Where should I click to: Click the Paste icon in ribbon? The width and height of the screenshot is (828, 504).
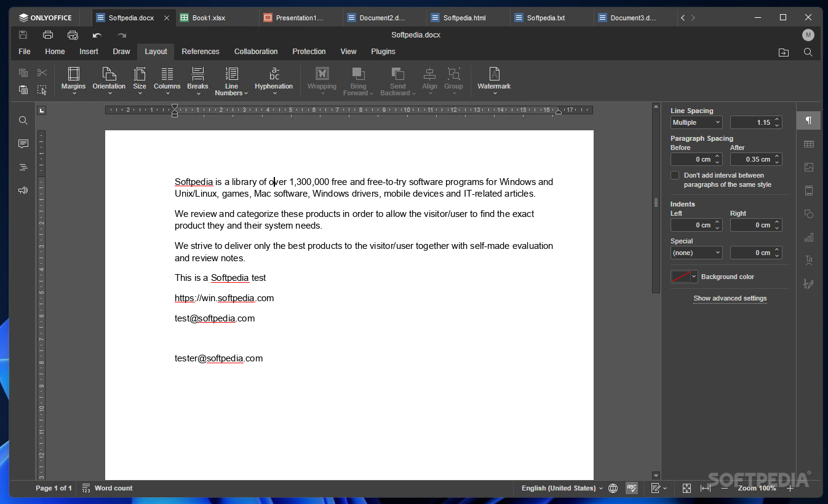(x=23, y=90)
